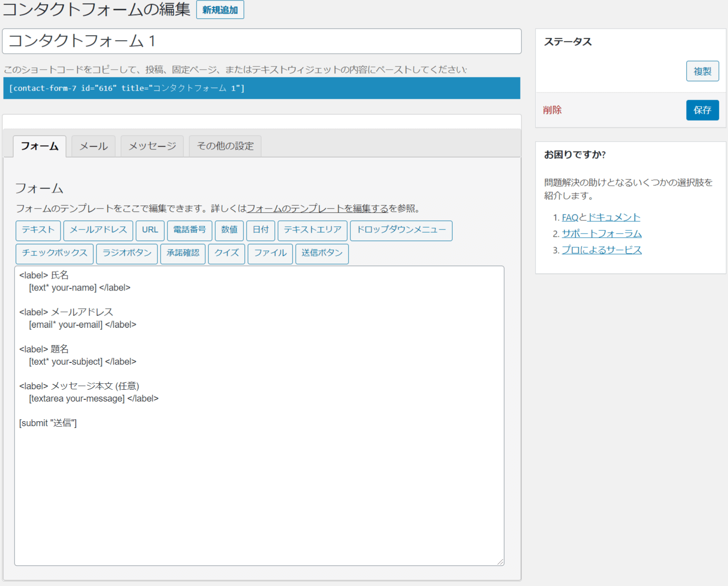This screenshot has height=586, width=728.
Task: Edit the コンタクトフォーム 1 title field
Action: click(262, 41)
